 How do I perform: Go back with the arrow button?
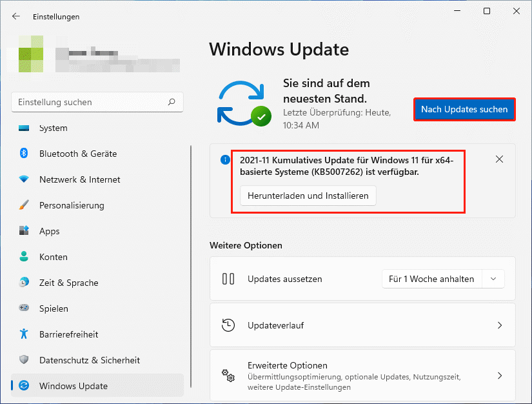[x=16, y=17]
